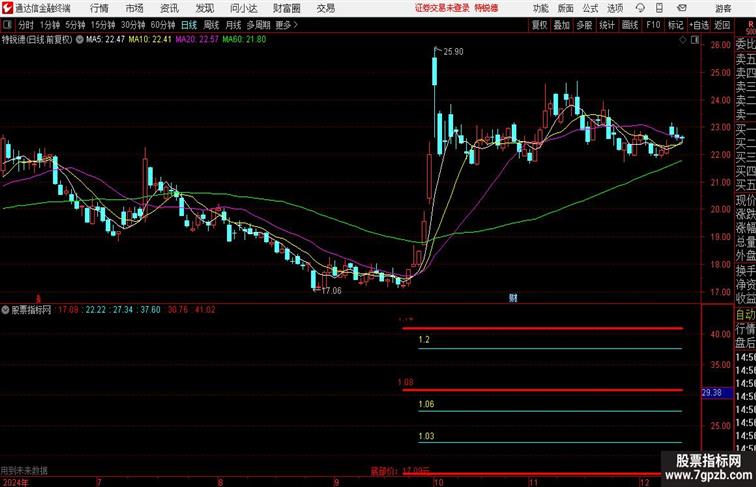The height and width of the screenshot is (487, 756).
Task: Click the 用到未来数据 warning text
Action: (24, 470)
